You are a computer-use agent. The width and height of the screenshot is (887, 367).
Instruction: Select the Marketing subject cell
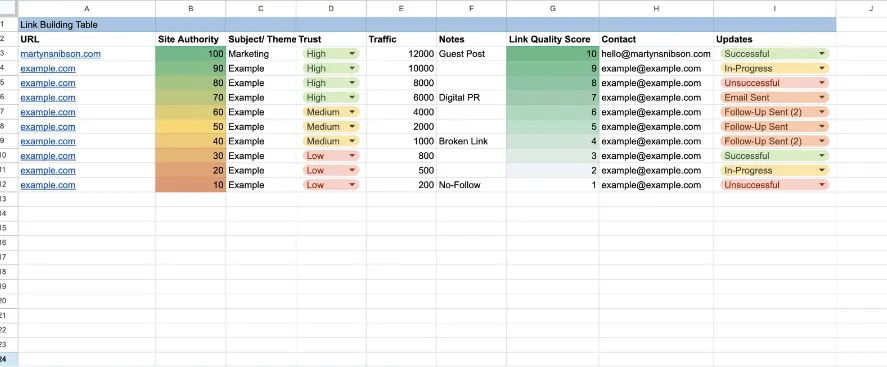(x=261, y=54)
